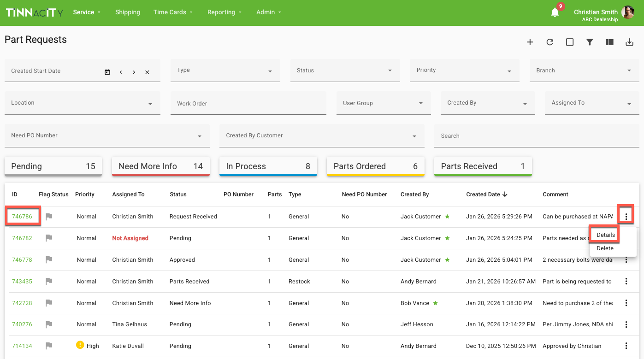Toggle flag on request 746778
This screenshot has width=644, height=359.
49,259
